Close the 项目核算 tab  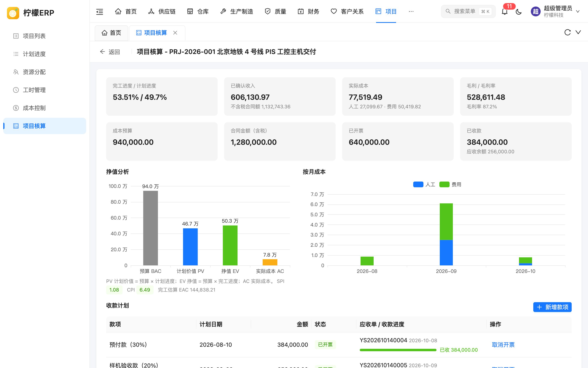(175, 33)
